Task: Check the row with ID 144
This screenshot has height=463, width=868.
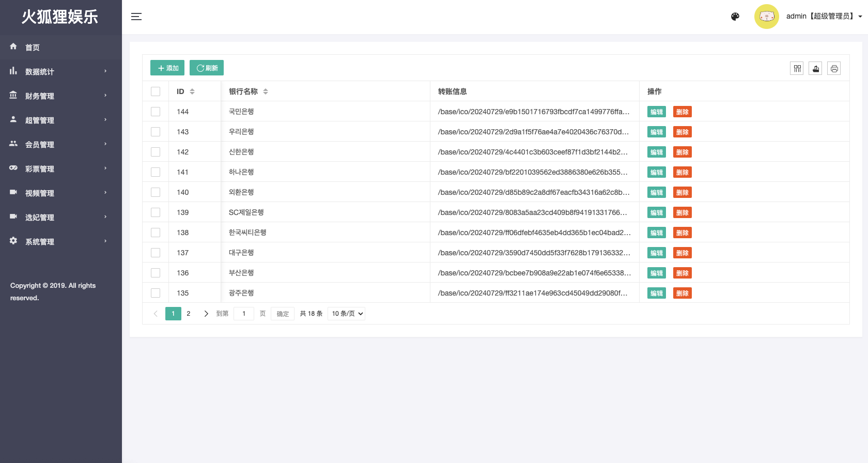Action: [x=156, y=112]
